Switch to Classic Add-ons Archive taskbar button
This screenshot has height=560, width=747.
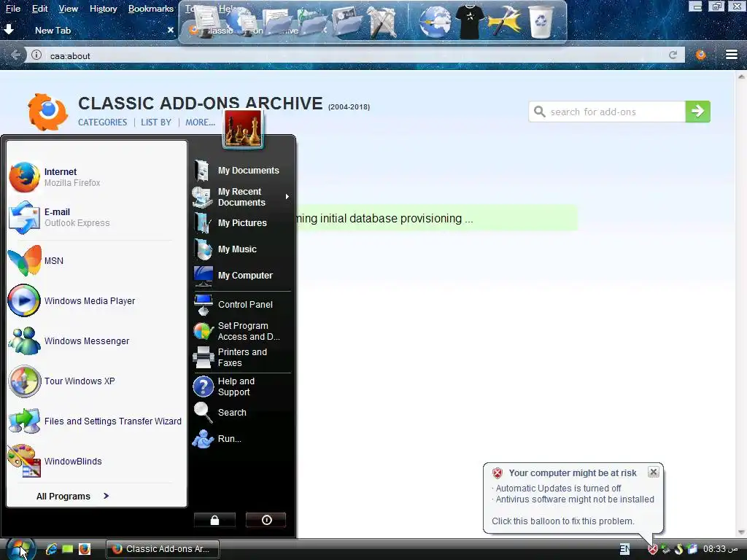click(x=162, y=549)
